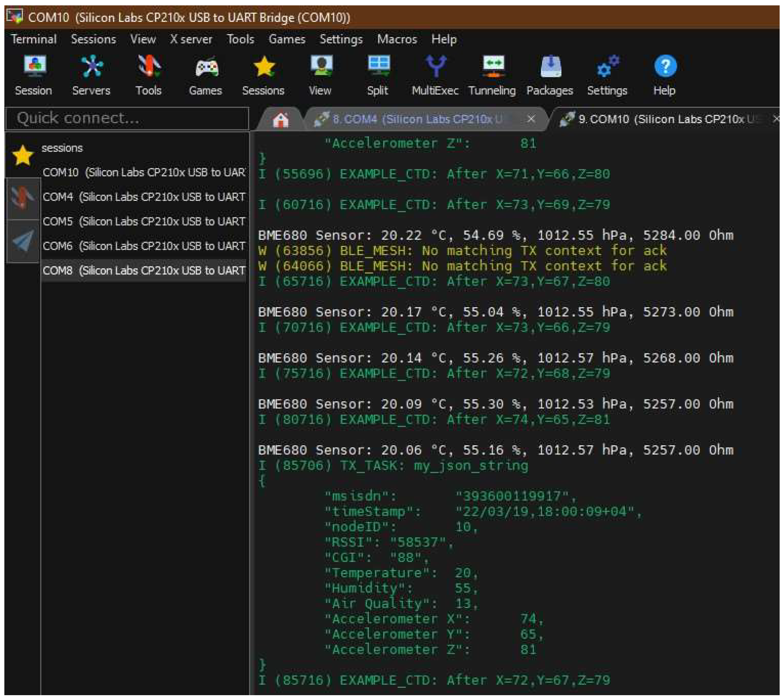
Task: Open the Terminal menu
Action: [x=34, y=39]
